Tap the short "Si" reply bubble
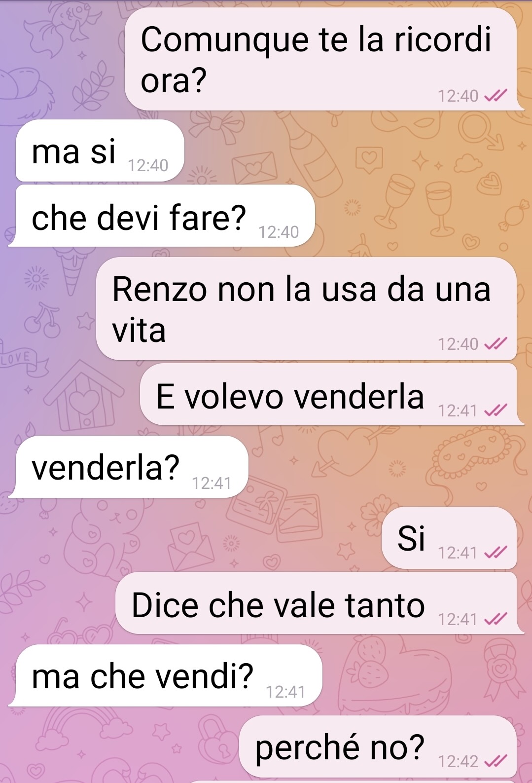 [449, 538]
